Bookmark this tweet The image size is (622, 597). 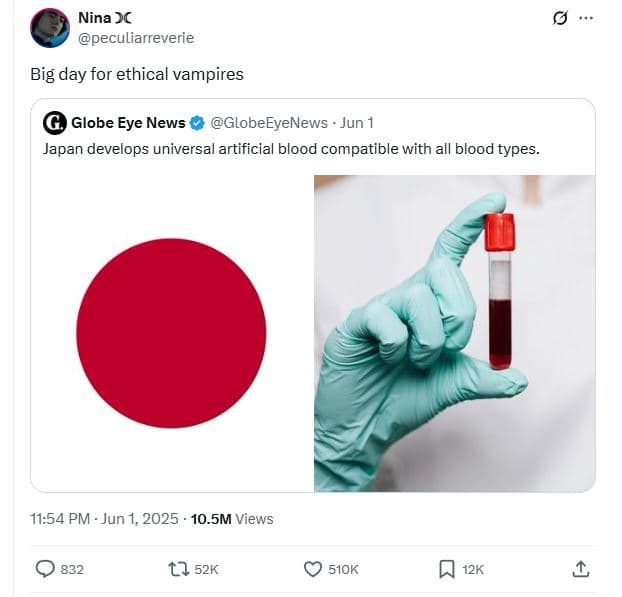click(x=447, y=569)
